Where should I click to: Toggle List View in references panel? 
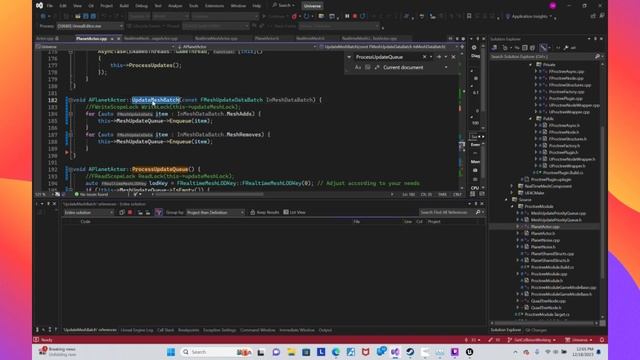295,212
